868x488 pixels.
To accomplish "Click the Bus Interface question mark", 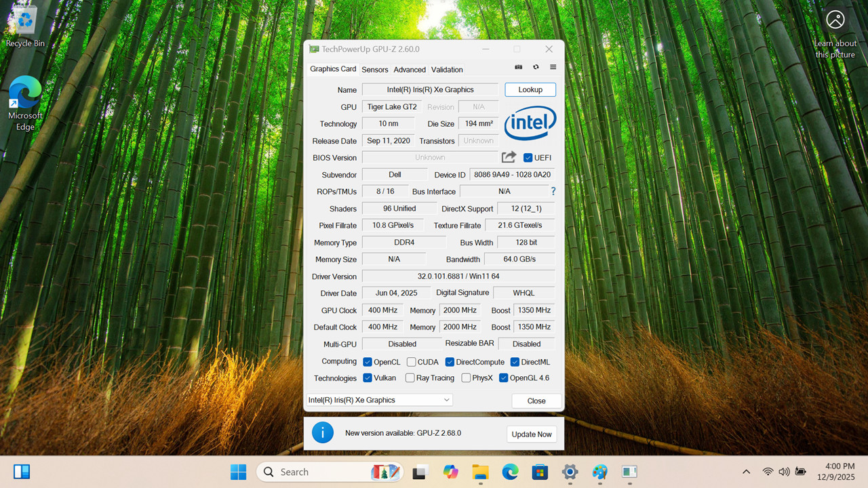I will point(553,192).
